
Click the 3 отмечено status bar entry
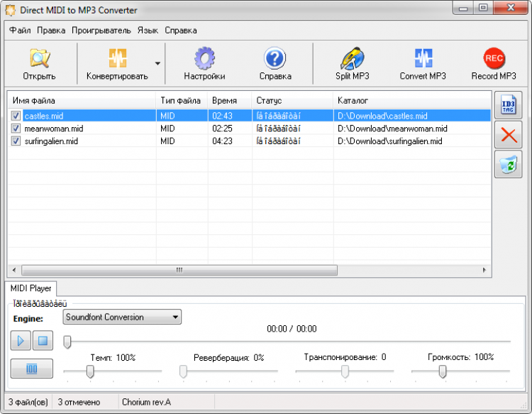(x=79, y=402)
